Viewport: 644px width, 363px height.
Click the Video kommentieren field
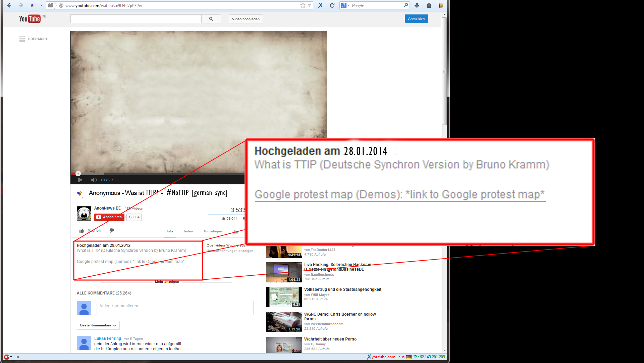[x=175, y=308]
